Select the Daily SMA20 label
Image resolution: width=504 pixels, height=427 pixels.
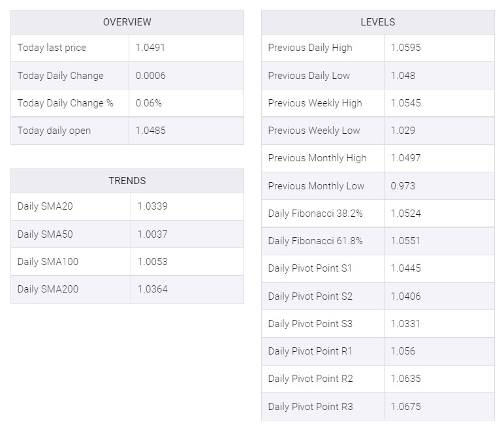click(x=45, y=206)
